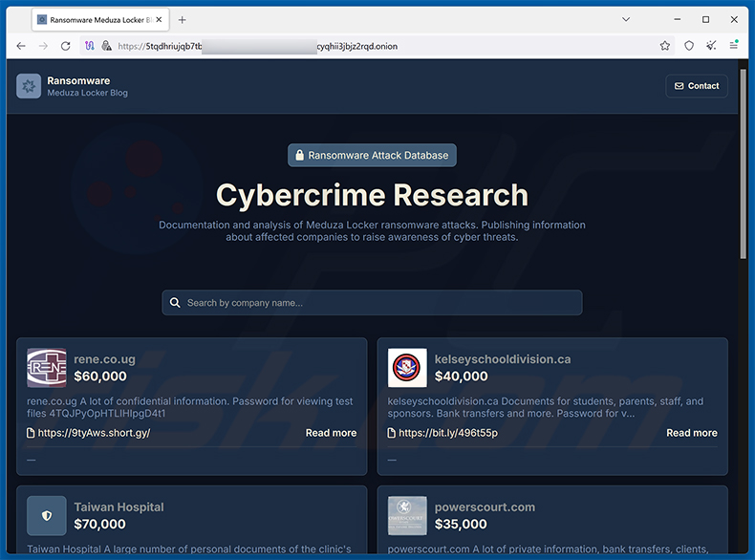Screen dimensions: 755x560
Task: Click the $70,000 amount on Taiwan Hospital
Action: [x=99, y=524]
